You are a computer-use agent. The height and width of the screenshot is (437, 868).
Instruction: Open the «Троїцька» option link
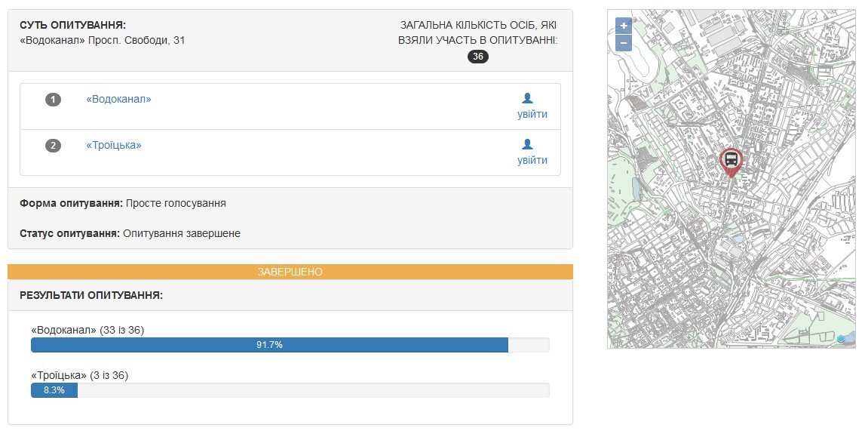tap(114, 145)
